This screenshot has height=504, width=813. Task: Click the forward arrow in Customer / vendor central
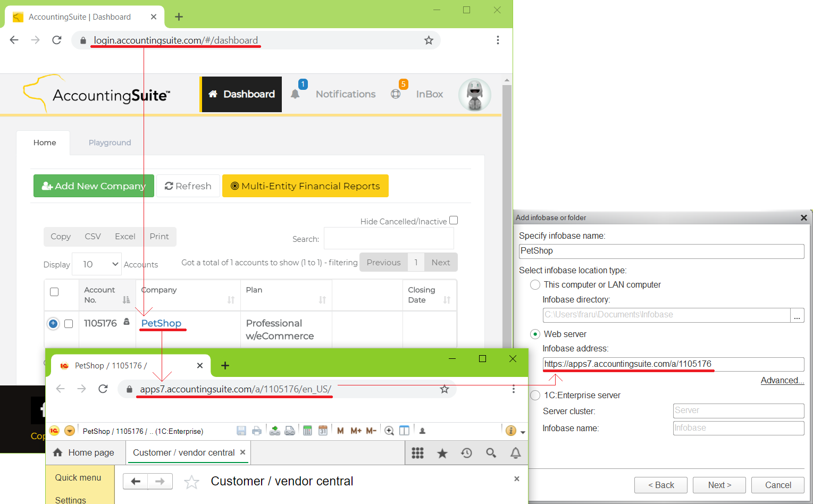tap(160, 481)
